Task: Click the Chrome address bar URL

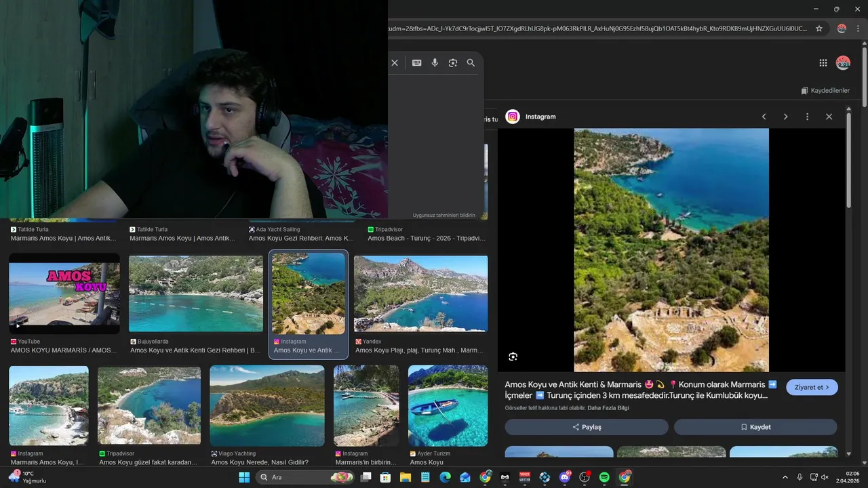Action: 597,28
